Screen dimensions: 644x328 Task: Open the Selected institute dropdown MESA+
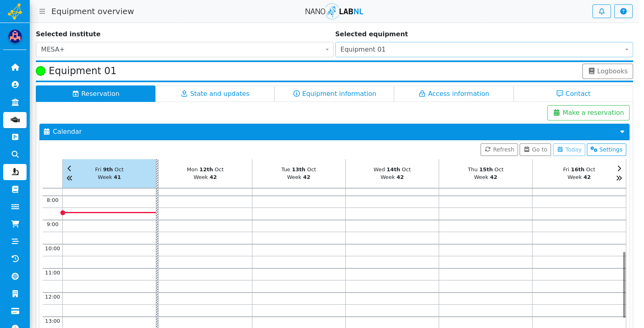(184, 50)
